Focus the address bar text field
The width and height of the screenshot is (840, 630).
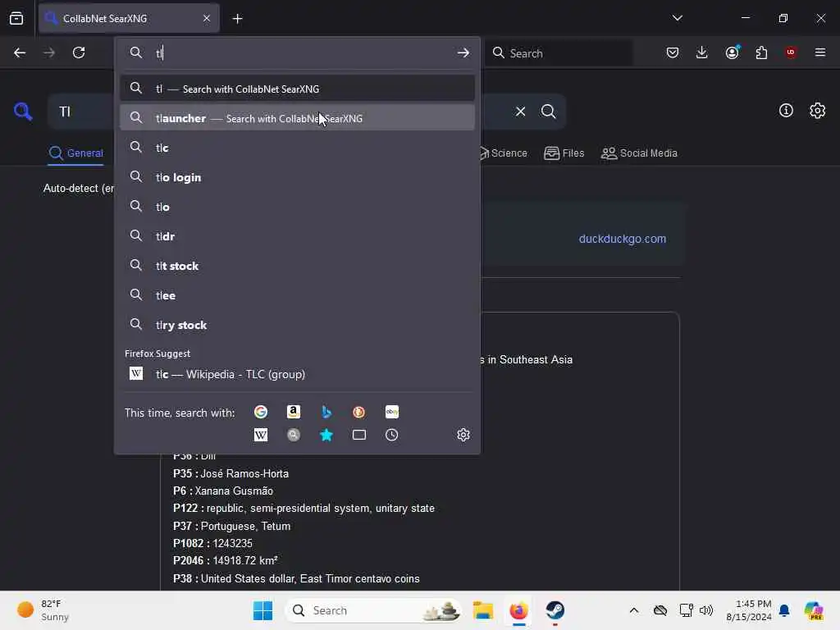(x=303, y=52)
